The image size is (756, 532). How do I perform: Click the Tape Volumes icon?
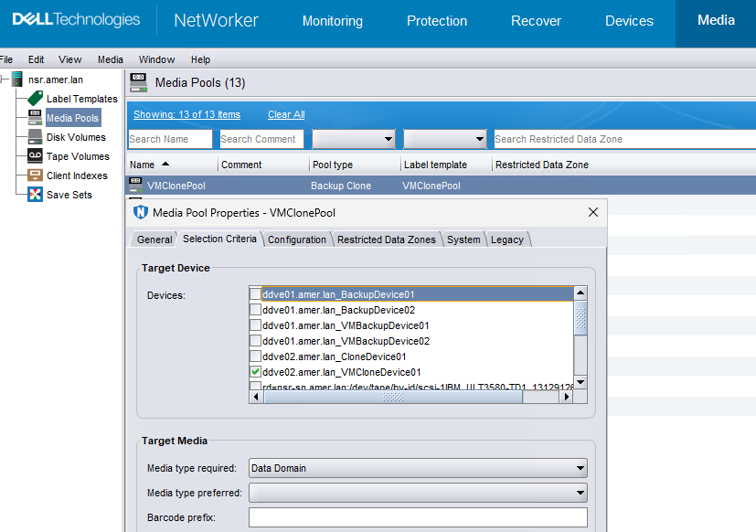(36, 156)
